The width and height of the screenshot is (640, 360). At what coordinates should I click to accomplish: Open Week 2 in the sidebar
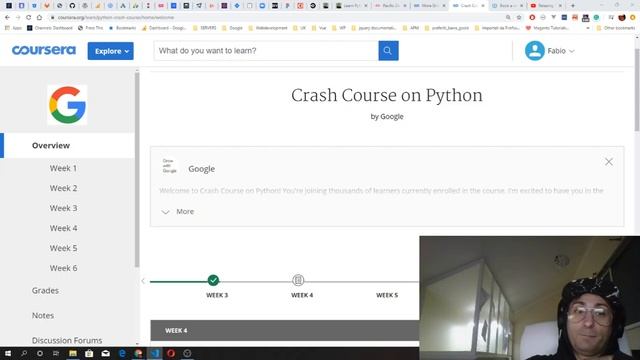click(x=63, y=188)
